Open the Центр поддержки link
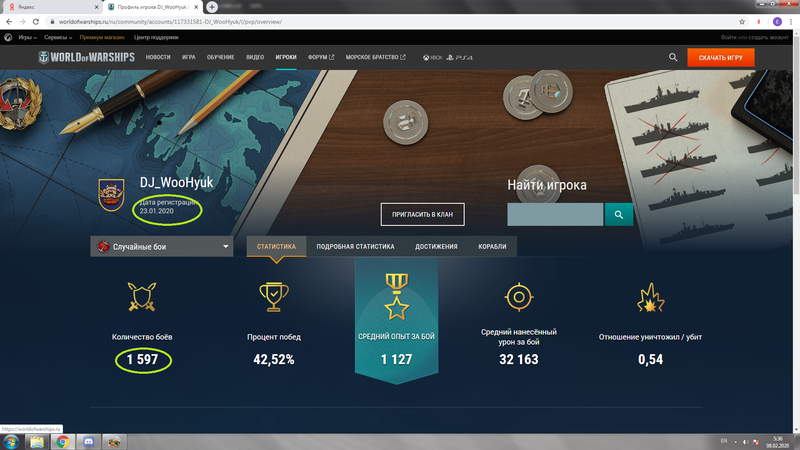800x450 pixels. pyautogui.click(x=156, y=37)
